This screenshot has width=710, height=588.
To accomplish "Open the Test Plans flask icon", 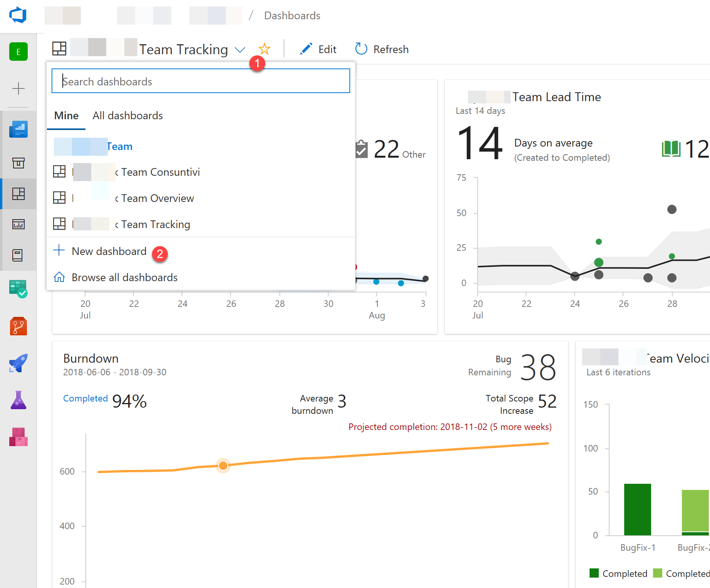I will [18, 400].
